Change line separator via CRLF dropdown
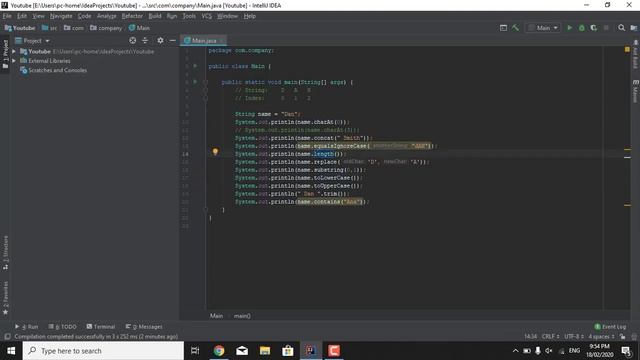The height and width of the screenshot is (360, 640). (x=550, y=337)
